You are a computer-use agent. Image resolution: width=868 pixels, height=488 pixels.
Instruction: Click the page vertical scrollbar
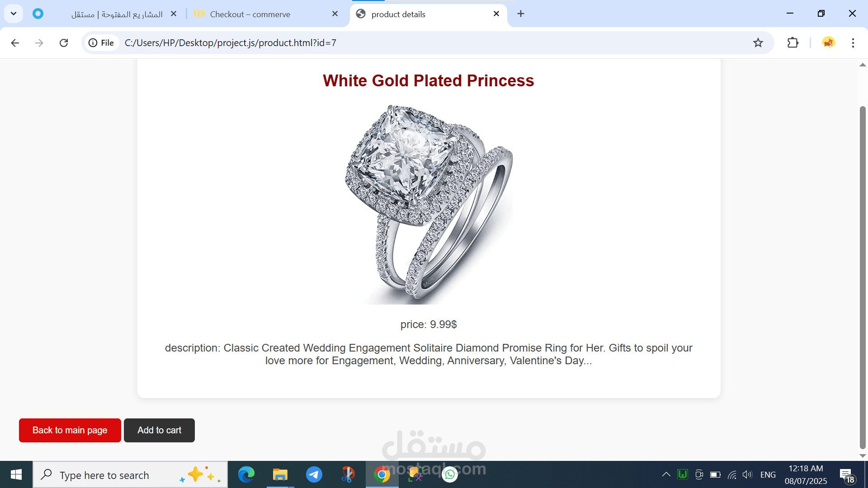click(863, 260)
